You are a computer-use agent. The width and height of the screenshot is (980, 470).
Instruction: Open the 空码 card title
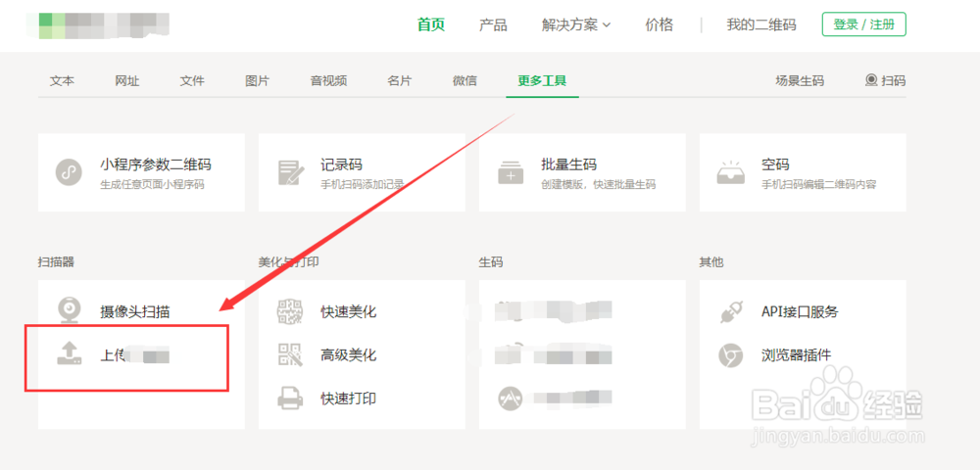(x=775, y=164)
